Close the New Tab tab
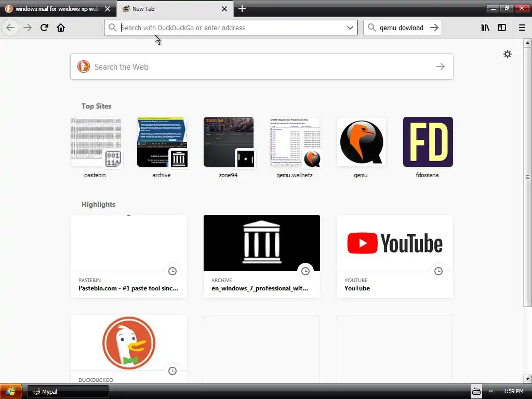 224,9
